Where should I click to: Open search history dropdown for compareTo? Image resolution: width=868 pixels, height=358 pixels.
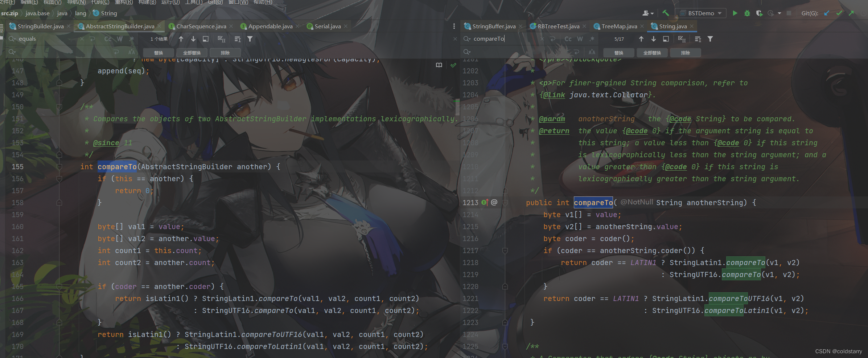467,39
